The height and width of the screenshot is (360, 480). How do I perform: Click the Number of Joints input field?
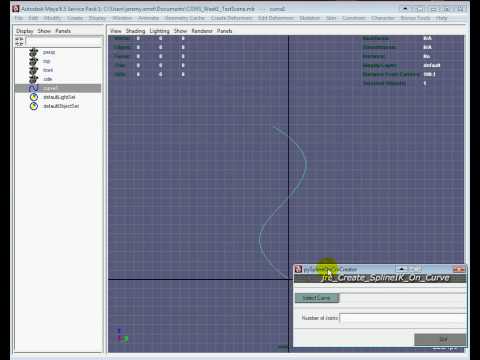tap(403, 318)
